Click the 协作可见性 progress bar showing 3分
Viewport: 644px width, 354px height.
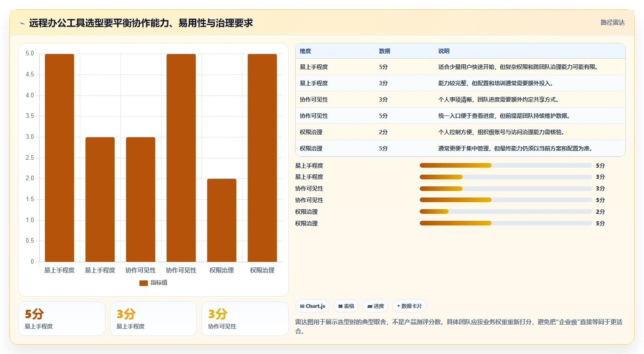point(506,189)
